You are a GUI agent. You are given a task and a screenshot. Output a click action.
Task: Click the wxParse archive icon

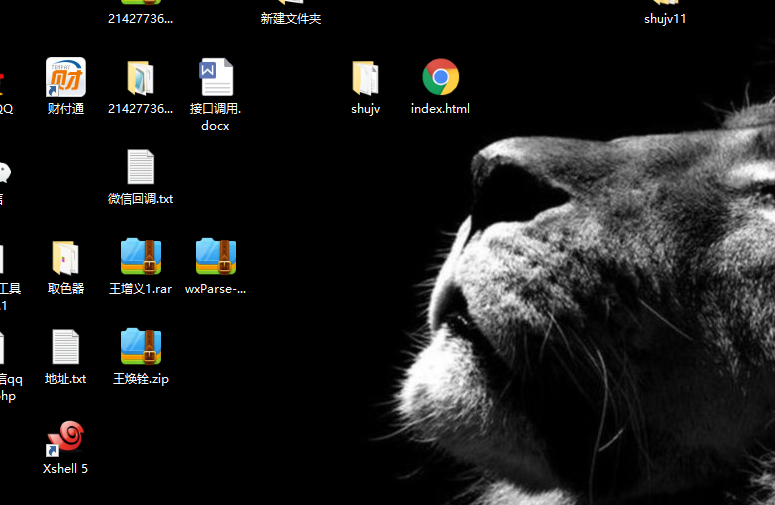[x=215, y=257]
